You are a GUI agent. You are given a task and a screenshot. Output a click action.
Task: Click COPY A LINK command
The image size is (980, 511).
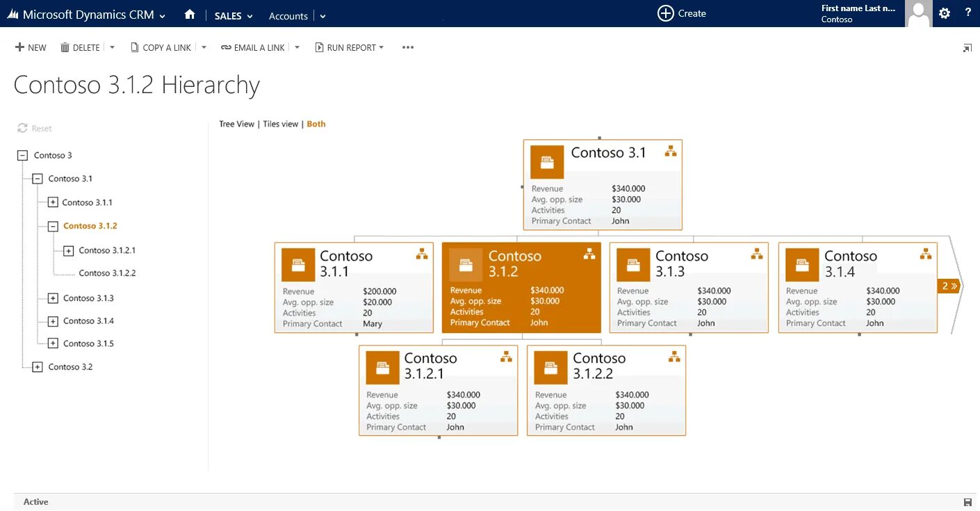tap(161, 47)
